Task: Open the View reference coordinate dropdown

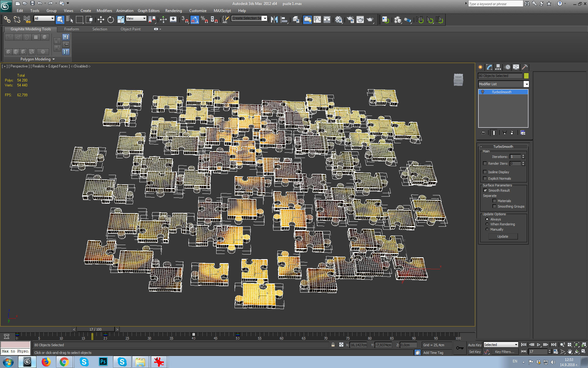Action: (136, 18)
